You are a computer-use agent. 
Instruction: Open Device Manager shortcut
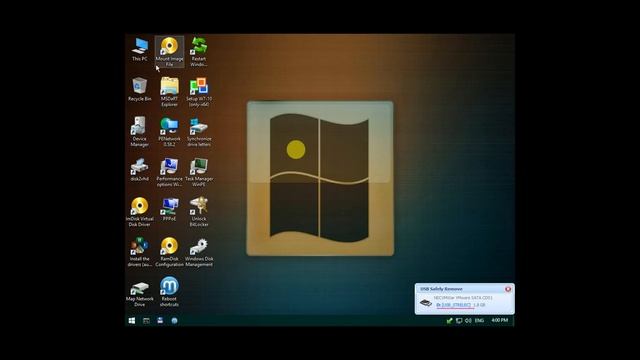pos(140,131)
